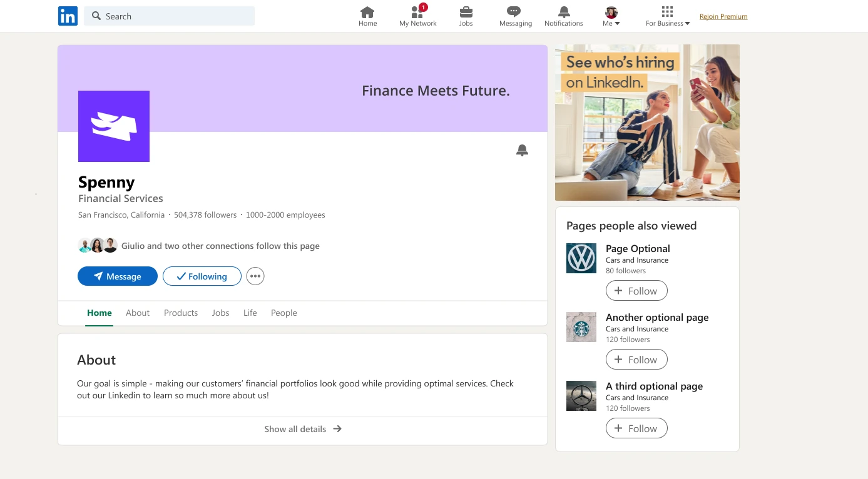Image resolution: width=868 pixels, height=479 pixels.
Task: Click the Mercedes page logo
Action: pyautogui.click(x=581, y=396)
